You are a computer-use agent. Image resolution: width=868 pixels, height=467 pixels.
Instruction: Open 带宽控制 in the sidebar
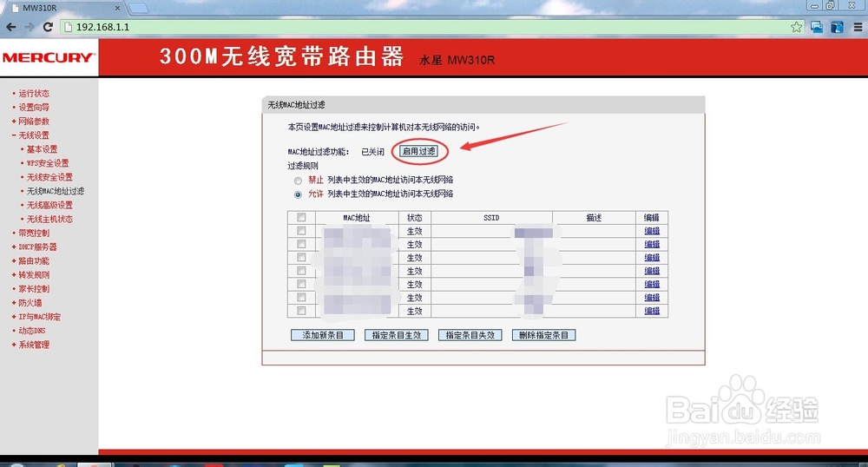pos(34,233)
